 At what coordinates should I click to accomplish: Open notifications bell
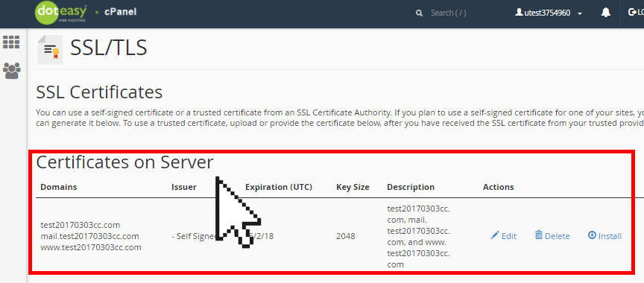[x=605, y=13]
